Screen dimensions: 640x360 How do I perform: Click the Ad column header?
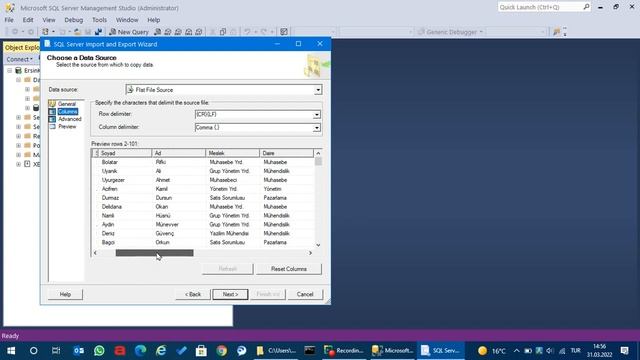click(179, 153)
